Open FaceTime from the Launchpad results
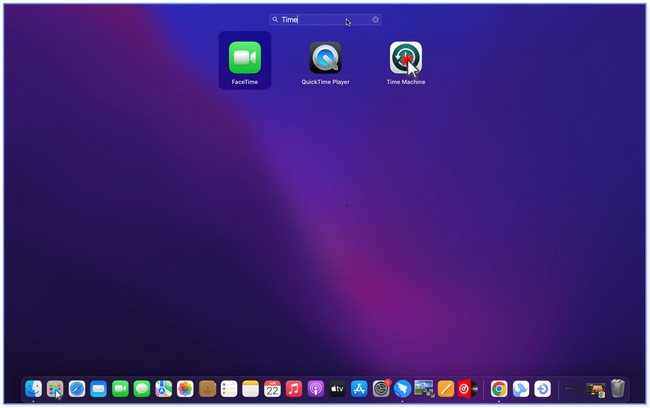 pyautogui.click(x=245, y=58)
